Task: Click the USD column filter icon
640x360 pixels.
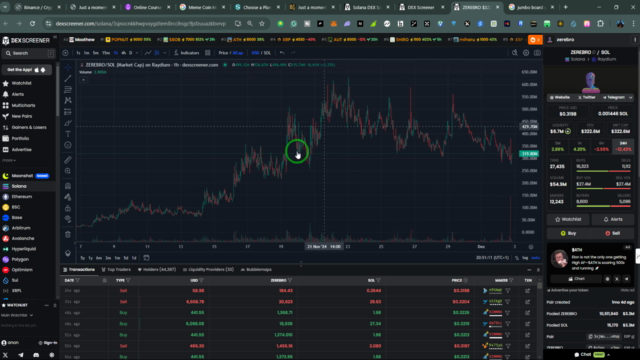Action: click(x=201, y=280)
